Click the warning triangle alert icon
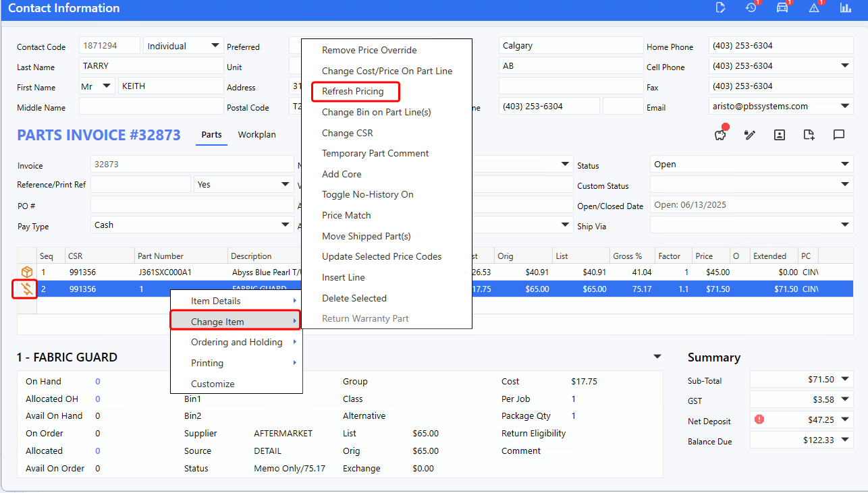The image size is (868, 493). pos(813,7)
